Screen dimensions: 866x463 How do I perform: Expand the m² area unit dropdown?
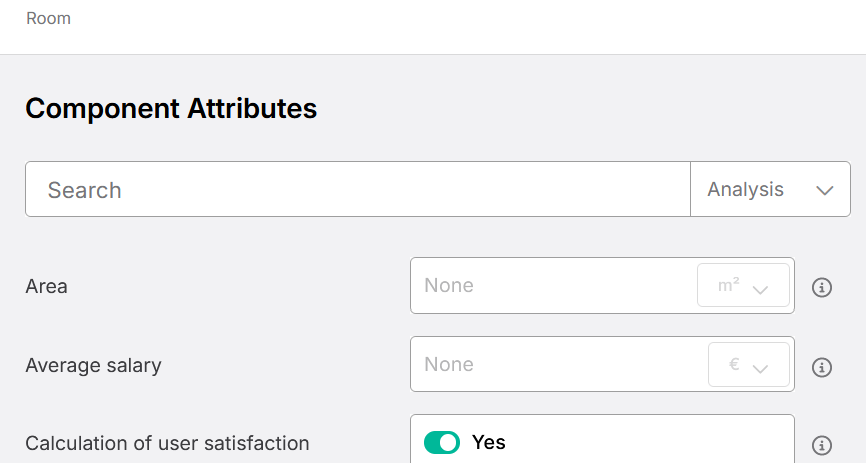pyautogui.click(x=743, y=285)
